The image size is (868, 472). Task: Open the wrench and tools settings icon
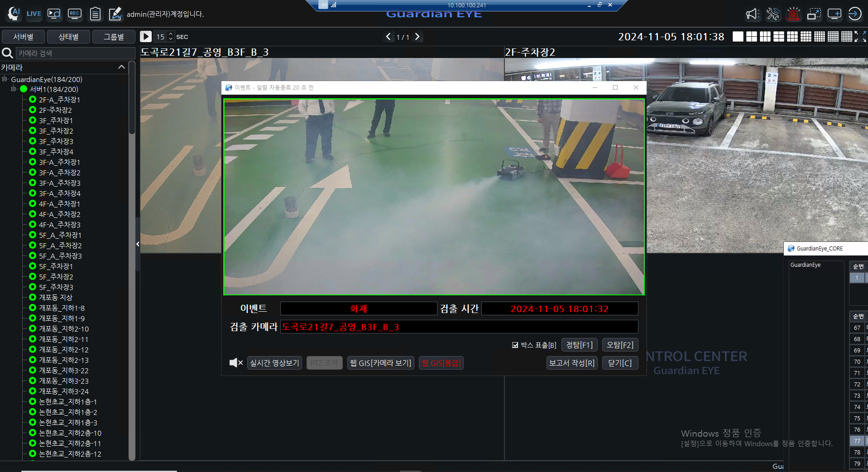[773, 14]
